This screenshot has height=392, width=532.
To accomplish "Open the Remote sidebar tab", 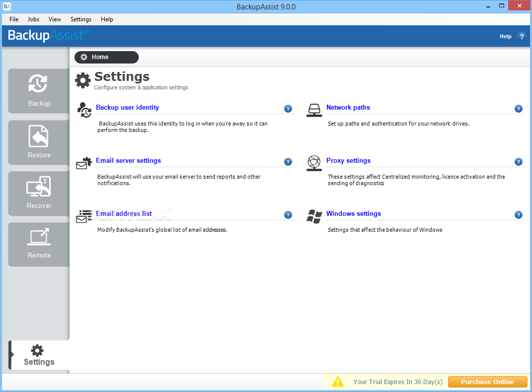I will 39,244.
